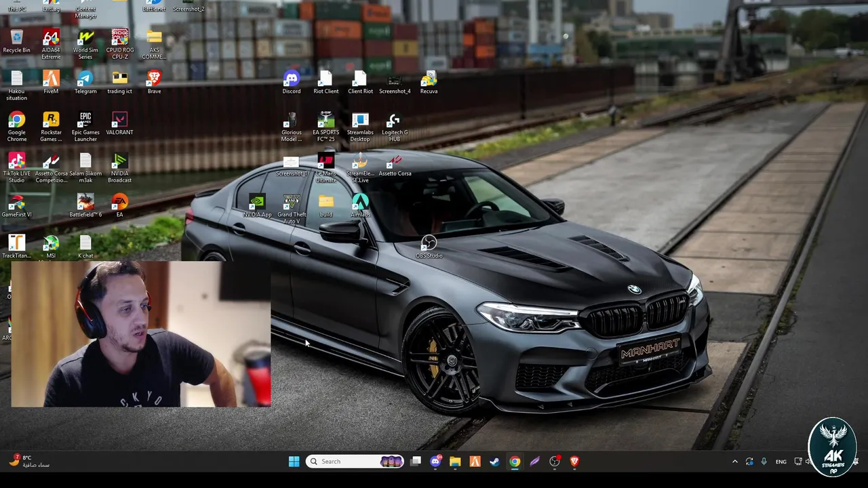Viewport: 868px width, 488px height.
Task: Open File Explorer from the taskbar
Action: coord(455,462)
